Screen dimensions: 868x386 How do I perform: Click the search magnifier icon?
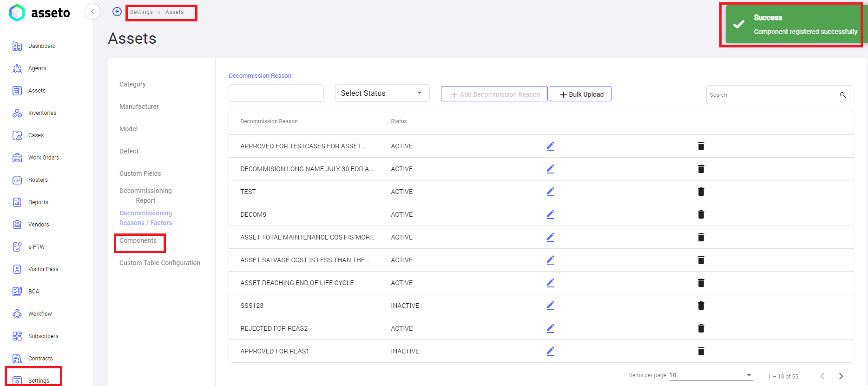pyautogui.click(x=842, y=95)
